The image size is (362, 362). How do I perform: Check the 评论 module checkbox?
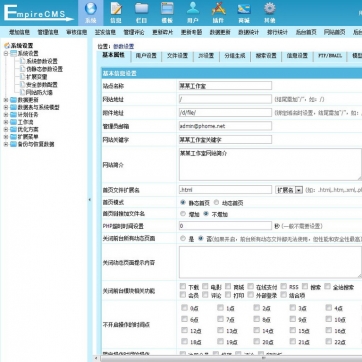pyautogui.click(x=205, y=295)
